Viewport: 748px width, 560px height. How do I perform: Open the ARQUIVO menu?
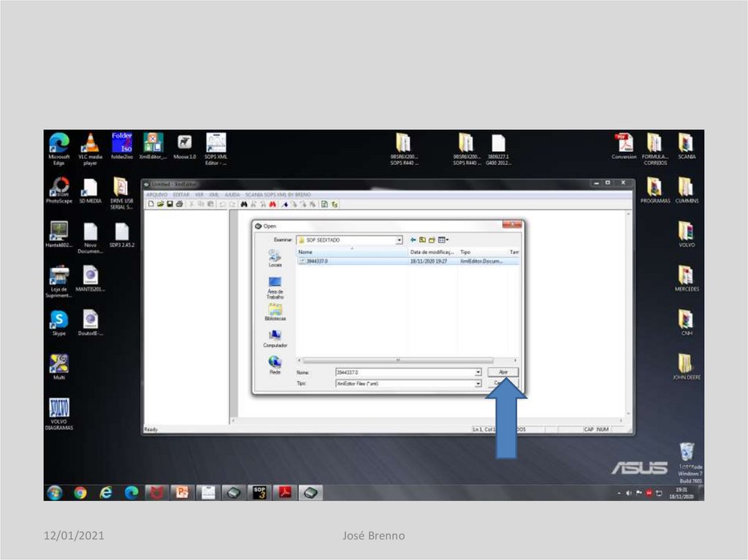[157, 195]
